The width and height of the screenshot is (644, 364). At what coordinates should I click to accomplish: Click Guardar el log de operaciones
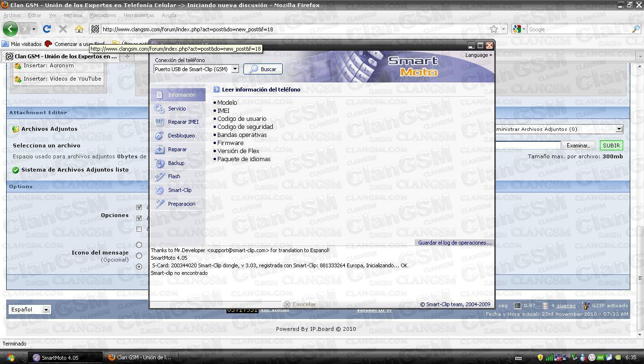point(455,243)
